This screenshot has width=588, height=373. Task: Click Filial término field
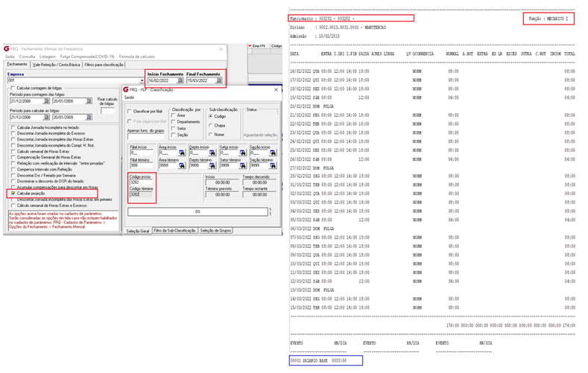click(x=142, y=165)
